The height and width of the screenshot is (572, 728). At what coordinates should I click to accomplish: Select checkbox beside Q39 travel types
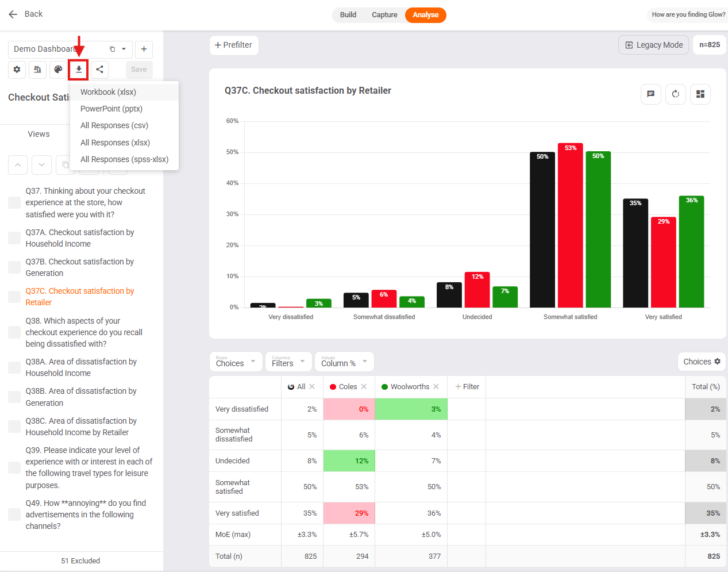(x=14, y=467)
